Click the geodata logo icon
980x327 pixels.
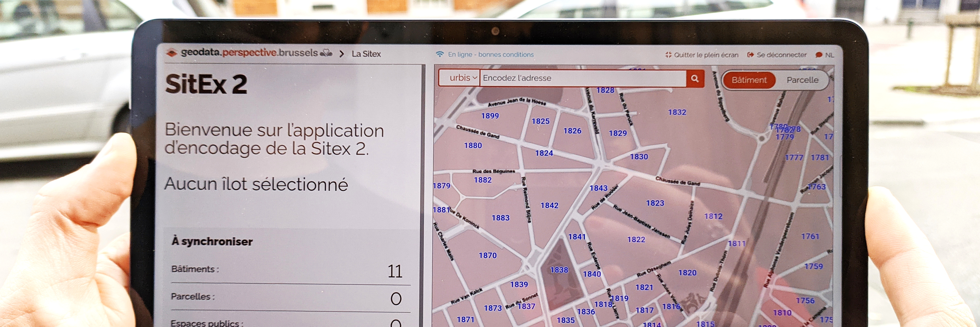[x=172, y=53]
